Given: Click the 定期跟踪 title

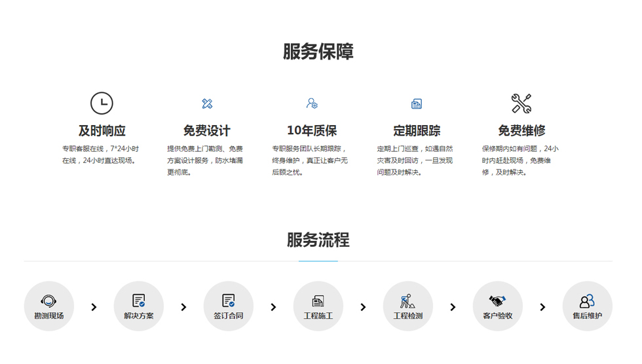Looking at the screenshot, I should coord(417,131).
